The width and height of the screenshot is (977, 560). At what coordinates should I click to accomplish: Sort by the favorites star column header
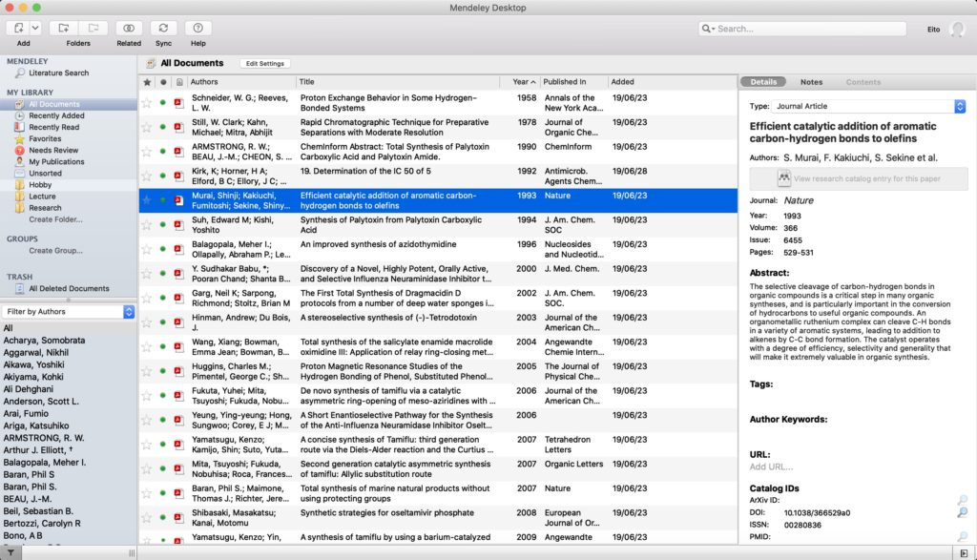pyautogui.click(x=147, y=82)
